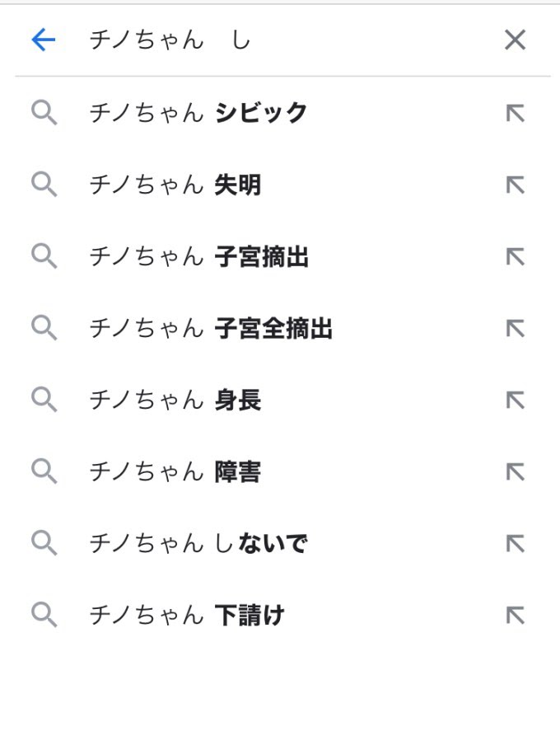Pick suggestion チノちゃん しないで
This screenshot has height=745, width=560.
coord(280,543)
